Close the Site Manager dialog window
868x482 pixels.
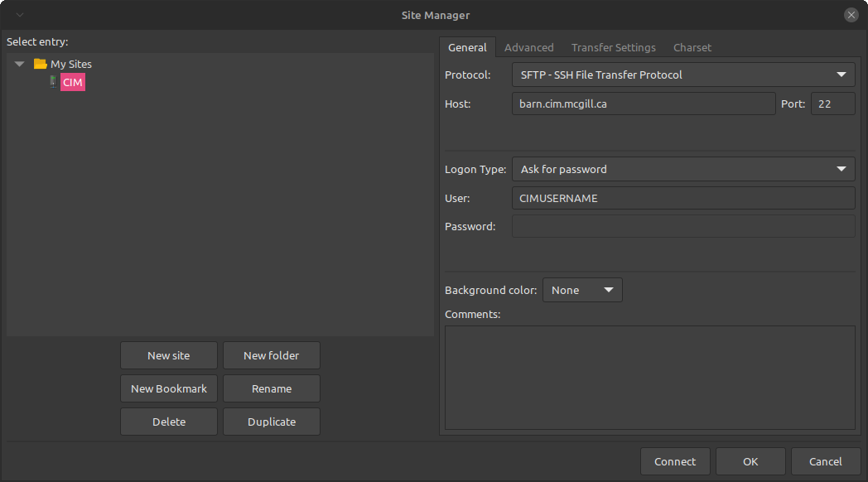point(851,15)
